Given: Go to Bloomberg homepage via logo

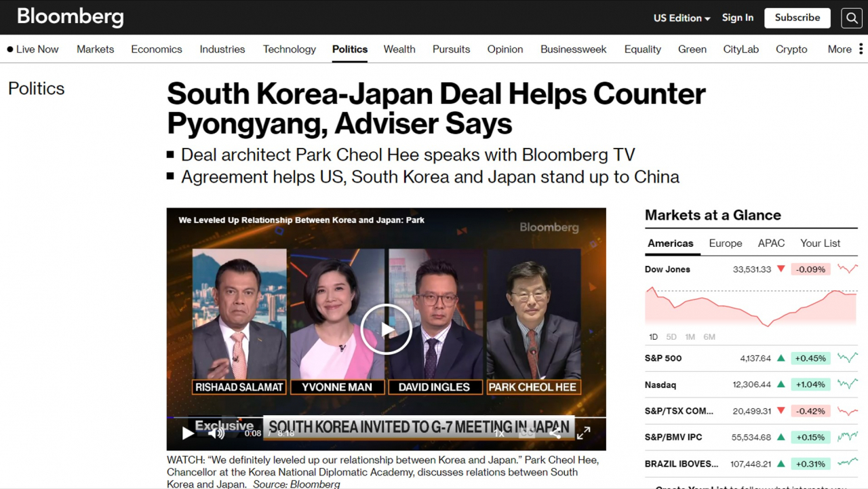Looking at the screenshot, I should tap(71, 17).
